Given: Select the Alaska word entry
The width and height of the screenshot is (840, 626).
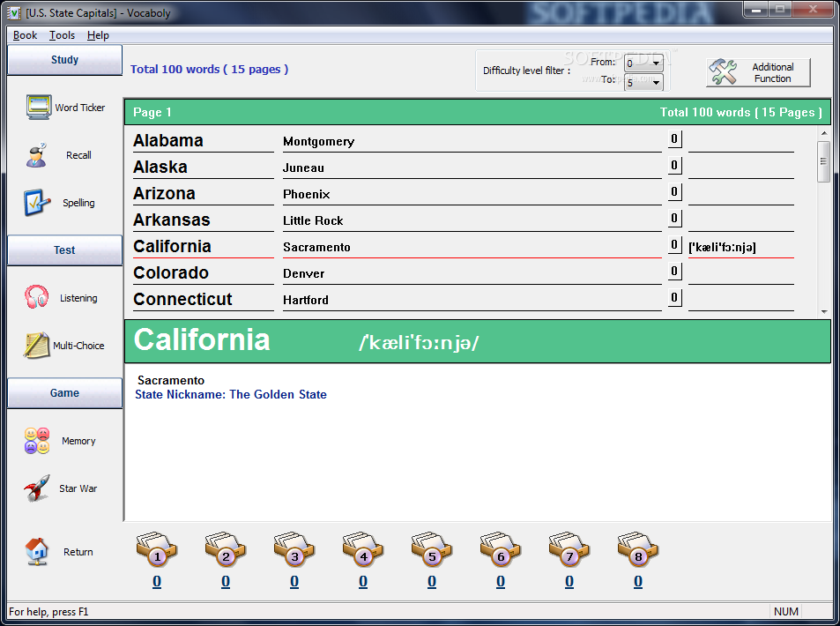Looking at the screenshot, I should (x=160, y=168).
